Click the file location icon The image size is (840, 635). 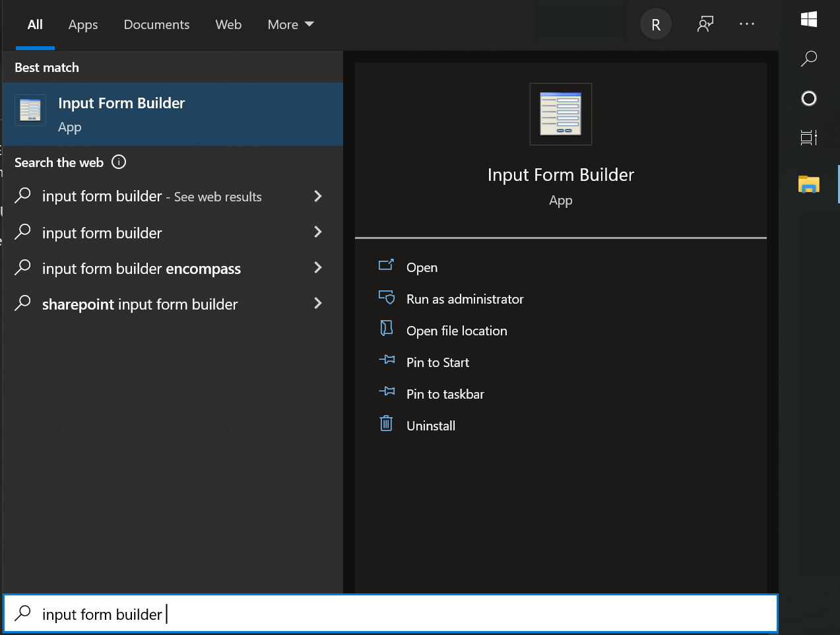pyautogui.click(x=387, y=328)
